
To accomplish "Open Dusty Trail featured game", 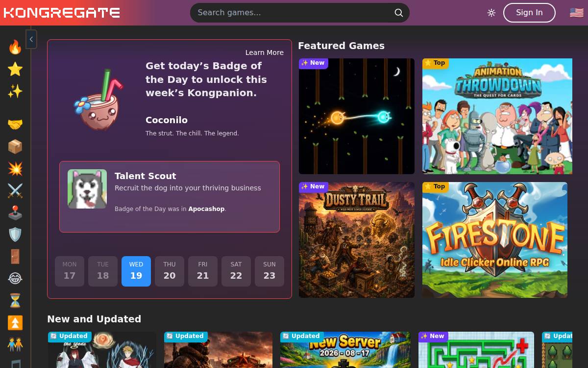I will 357,240.
